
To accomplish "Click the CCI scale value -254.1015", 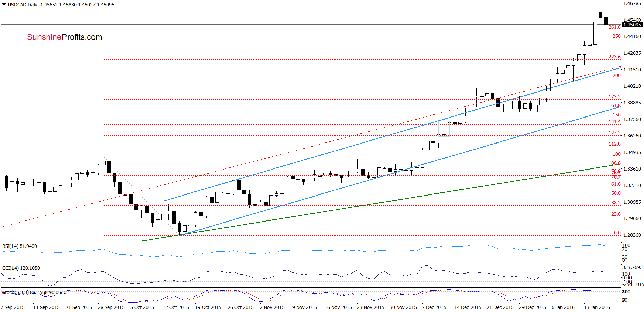I will click(x=634, y=284).
